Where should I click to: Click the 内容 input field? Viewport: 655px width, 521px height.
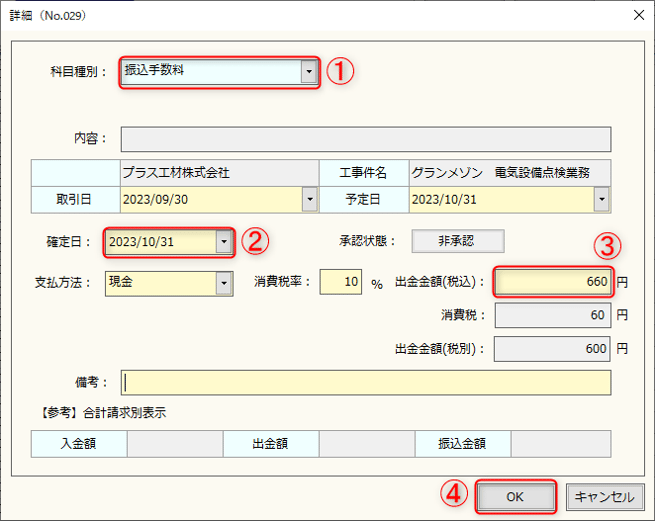(366, 140)
